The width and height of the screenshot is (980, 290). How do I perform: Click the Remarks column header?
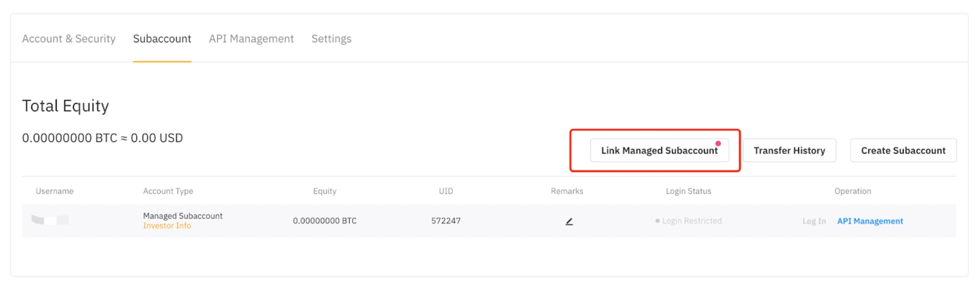coord(567,191)
